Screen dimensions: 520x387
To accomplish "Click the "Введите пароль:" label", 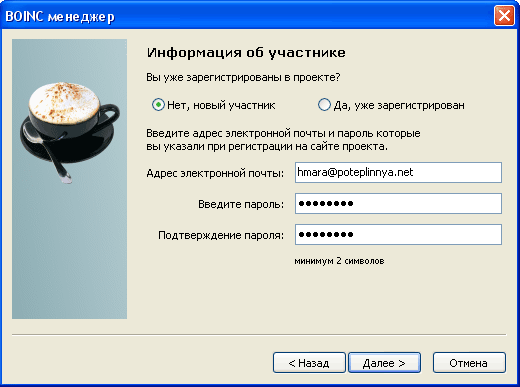I will point(241,204).
